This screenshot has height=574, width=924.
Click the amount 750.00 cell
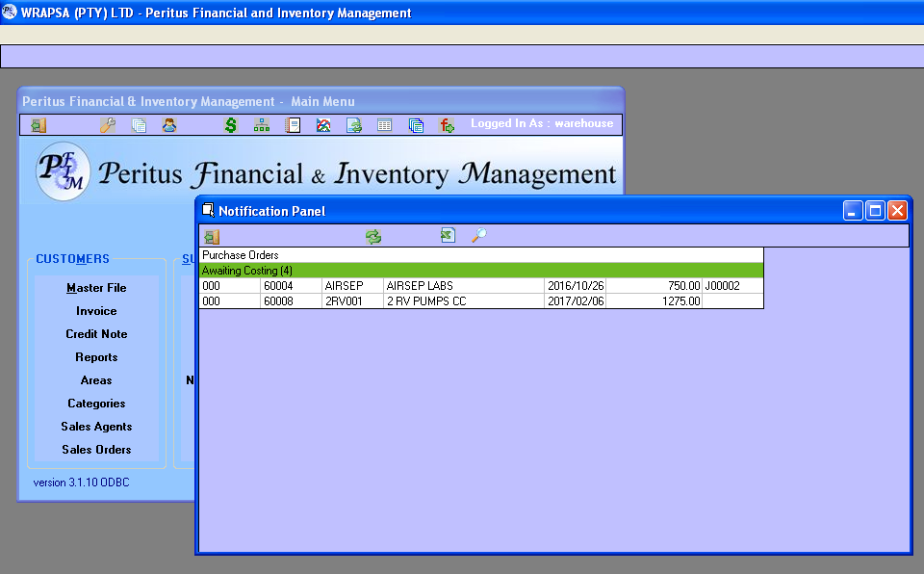tap(654, 285)
